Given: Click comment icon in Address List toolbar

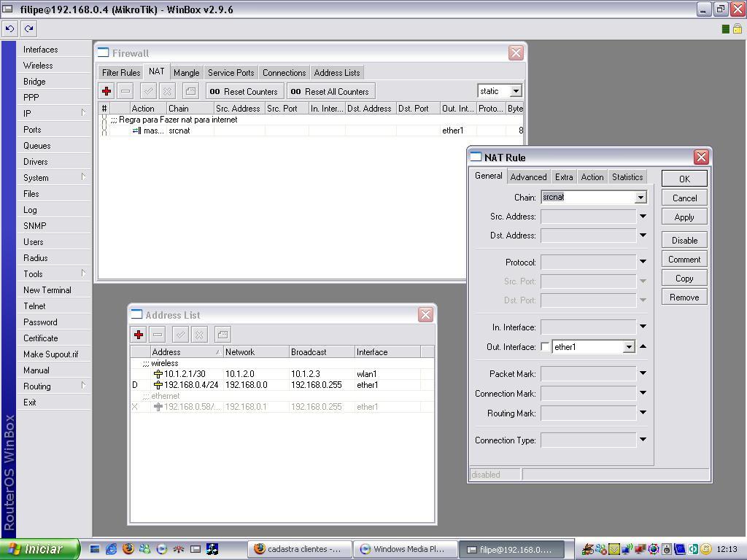Looking at the screenshot, I should (222, 334).
